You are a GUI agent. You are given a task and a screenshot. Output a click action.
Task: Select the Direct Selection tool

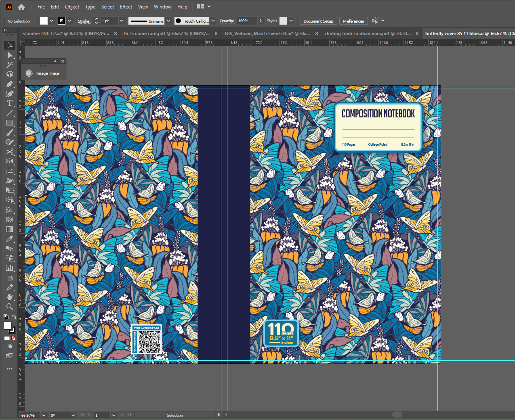coord(10,55)
